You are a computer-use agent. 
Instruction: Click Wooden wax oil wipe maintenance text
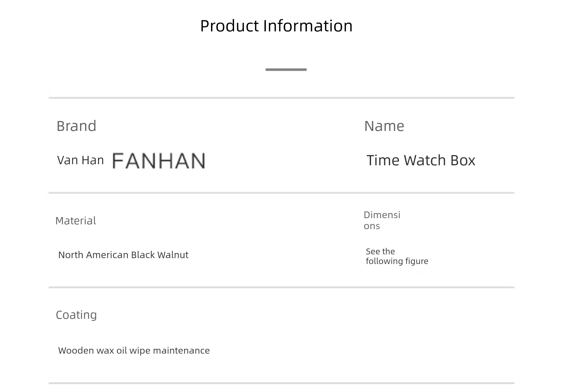click(x=134, y=351)
